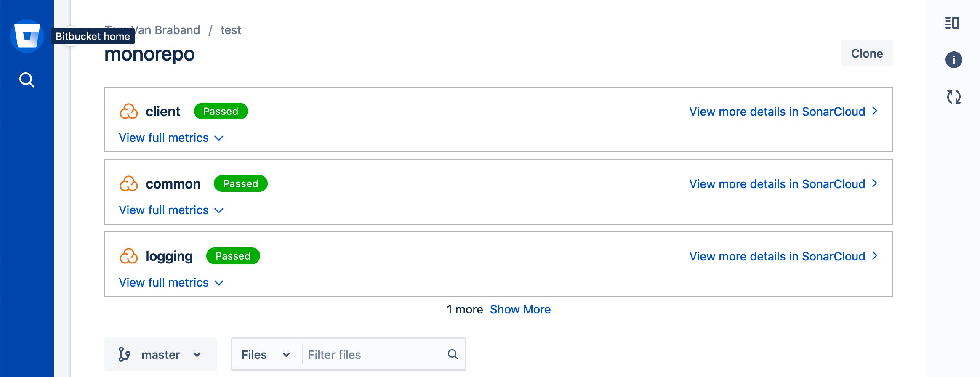Open the master branch selector dropdown

[x=160, y=354]
